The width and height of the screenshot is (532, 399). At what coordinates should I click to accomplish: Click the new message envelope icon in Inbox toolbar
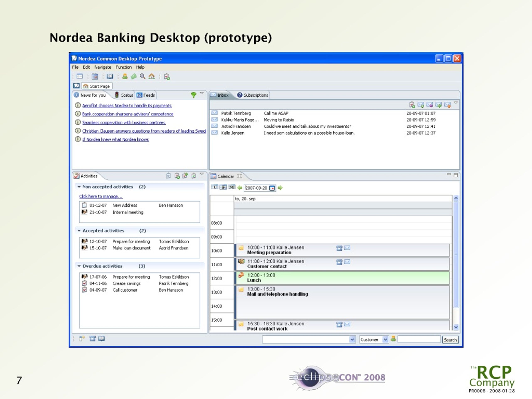(x=421, y=105)
